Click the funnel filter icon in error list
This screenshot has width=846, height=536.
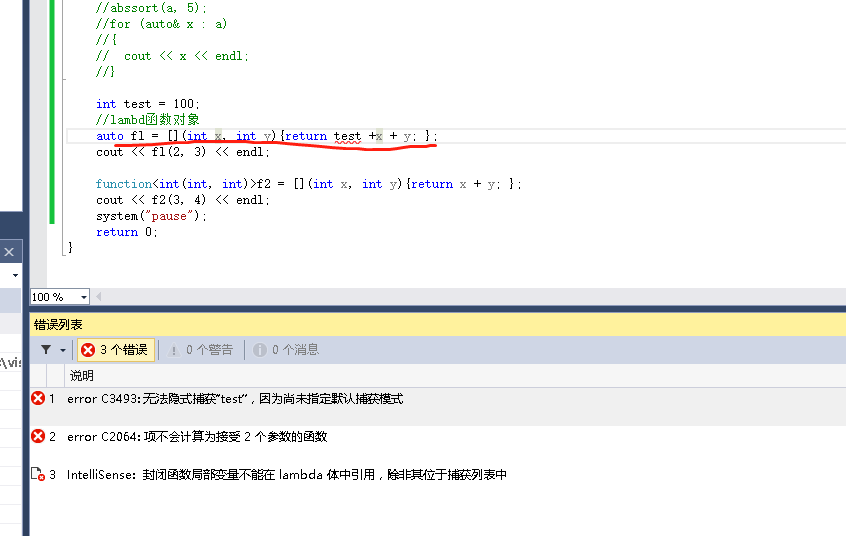point(46,350)
